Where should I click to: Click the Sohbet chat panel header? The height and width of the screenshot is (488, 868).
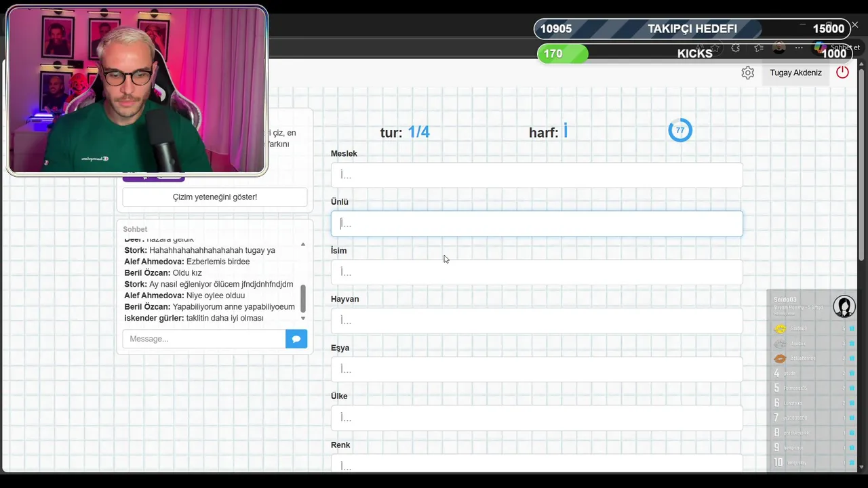tap(135, 229)
